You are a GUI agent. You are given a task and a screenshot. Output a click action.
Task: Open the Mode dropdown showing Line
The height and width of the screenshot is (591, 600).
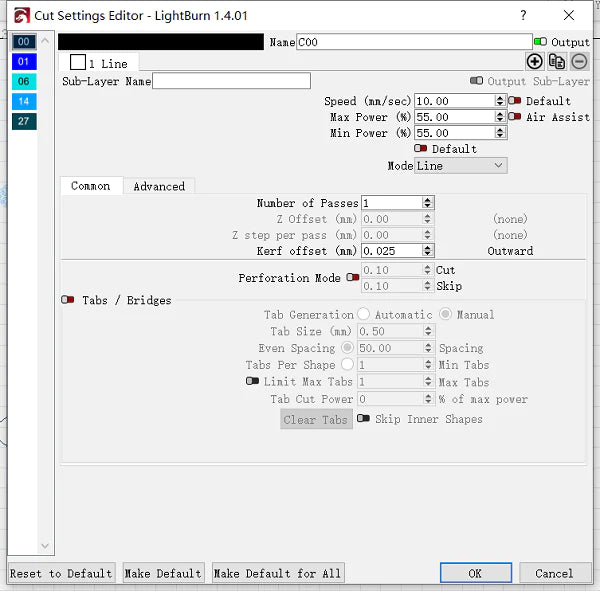[x=461, y=166]
